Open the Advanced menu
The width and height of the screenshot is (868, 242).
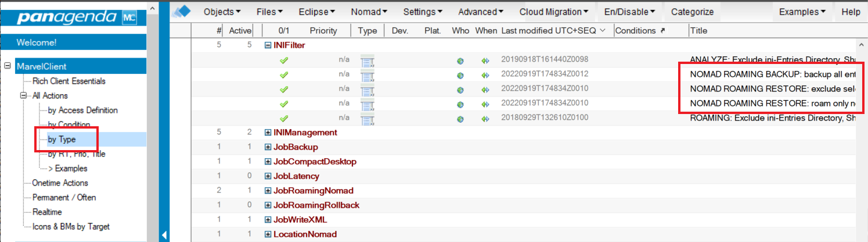click(x=481, y=12)
